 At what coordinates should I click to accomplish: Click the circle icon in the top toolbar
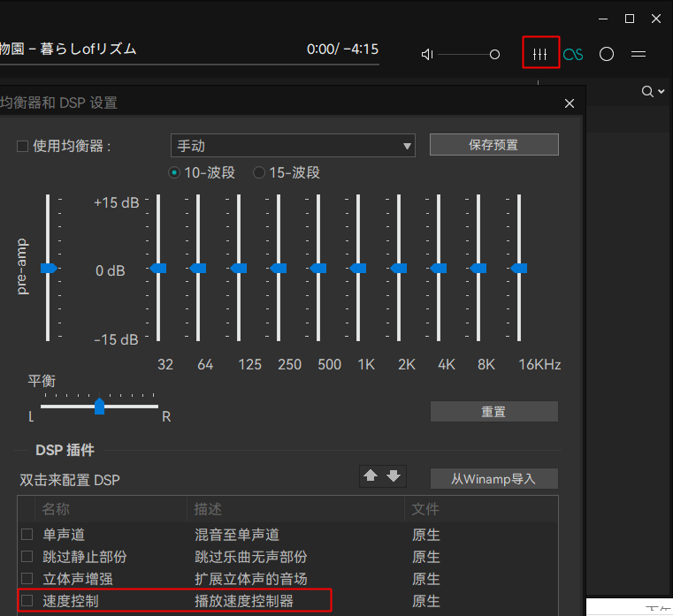(607, 55)
